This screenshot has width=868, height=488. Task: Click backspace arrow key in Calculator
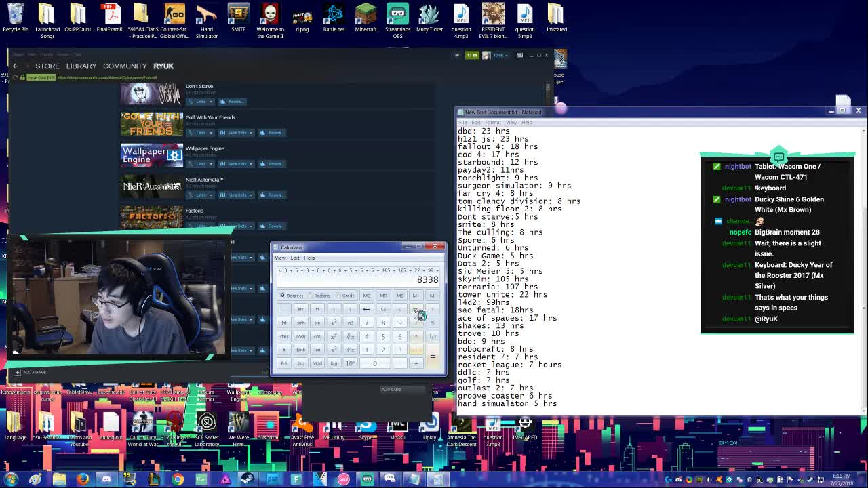tap(366, 309)
